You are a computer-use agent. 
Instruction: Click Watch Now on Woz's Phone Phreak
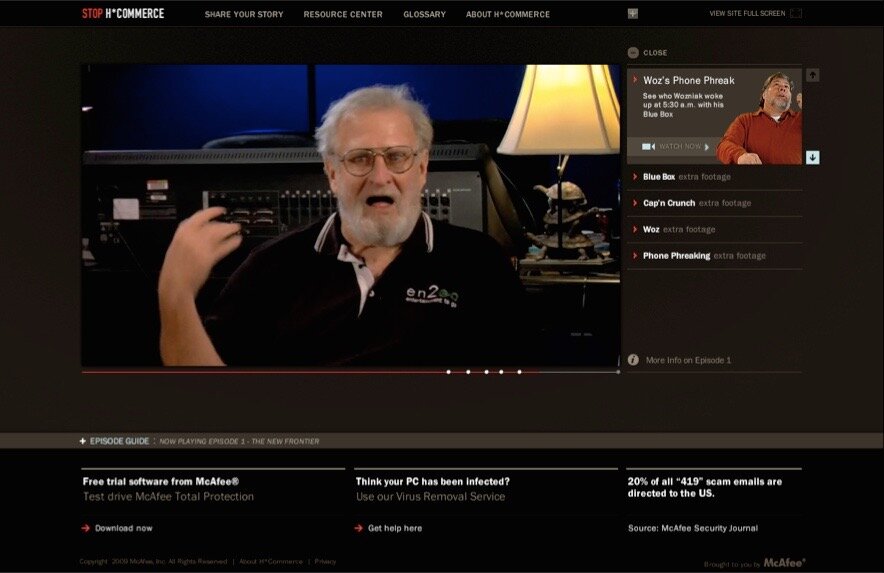(x=675, y=147)
